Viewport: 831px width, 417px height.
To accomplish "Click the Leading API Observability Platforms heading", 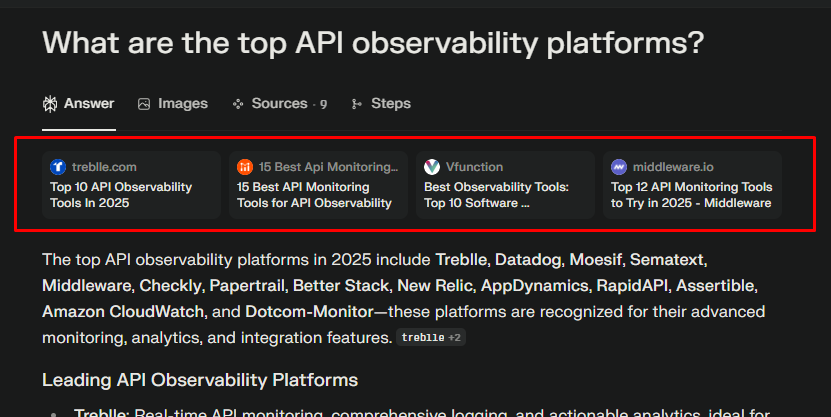I will [200, 380].
